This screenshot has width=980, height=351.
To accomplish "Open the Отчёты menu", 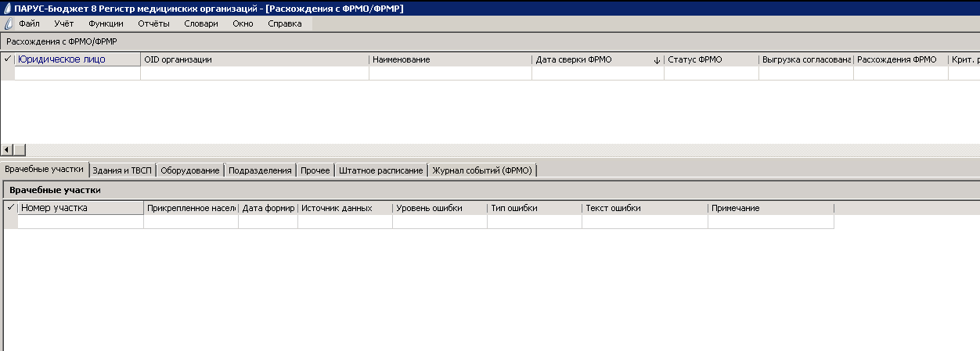I will [x=153, y=23].
